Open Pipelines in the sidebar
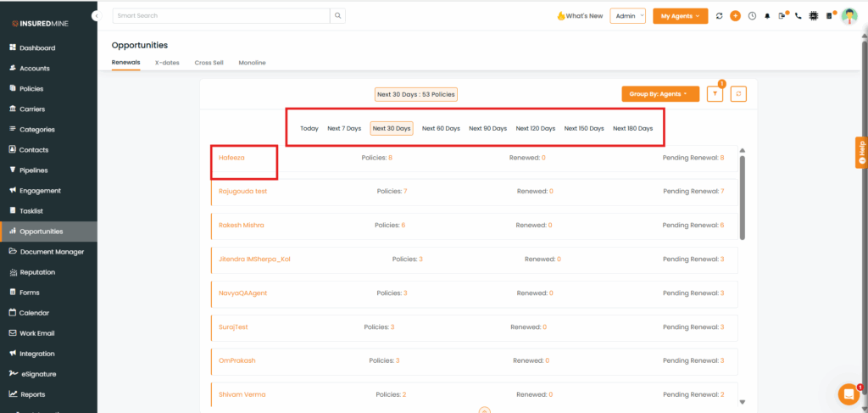Screen dimensions: 868x413 tap(34, 170)
